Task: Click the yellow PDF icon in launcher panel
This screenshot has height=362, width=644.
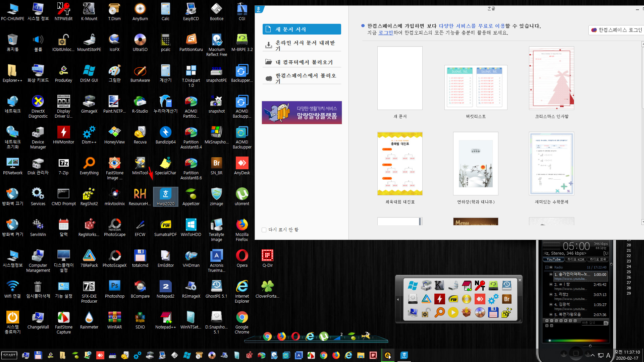Action: 453,299
